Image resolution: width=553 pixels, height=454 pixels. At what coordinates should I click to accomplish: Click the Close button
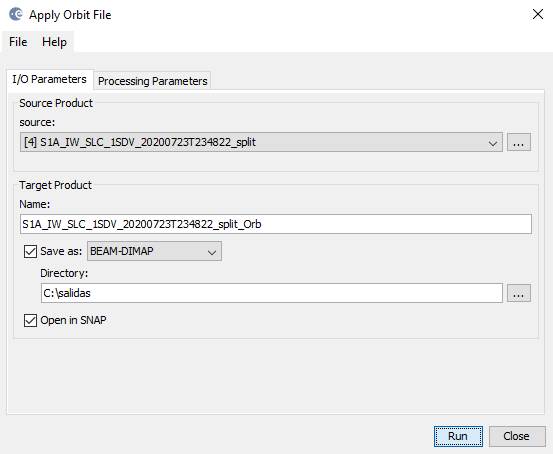pos(517,436)
